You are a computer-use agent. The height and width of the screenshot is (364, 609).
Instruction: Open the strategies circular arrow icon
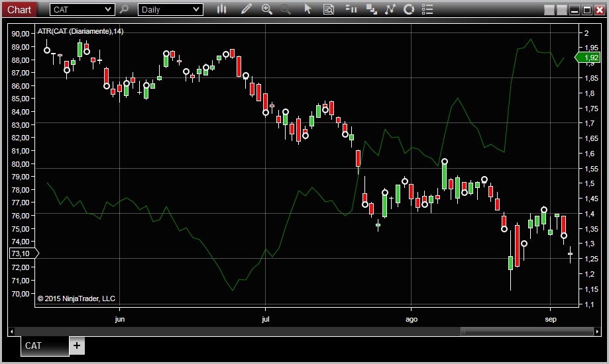(x=409, y=9)
